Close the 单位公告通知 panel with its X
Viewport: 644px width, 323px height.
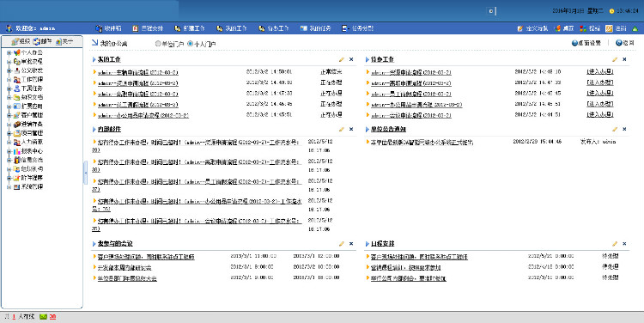624,129
